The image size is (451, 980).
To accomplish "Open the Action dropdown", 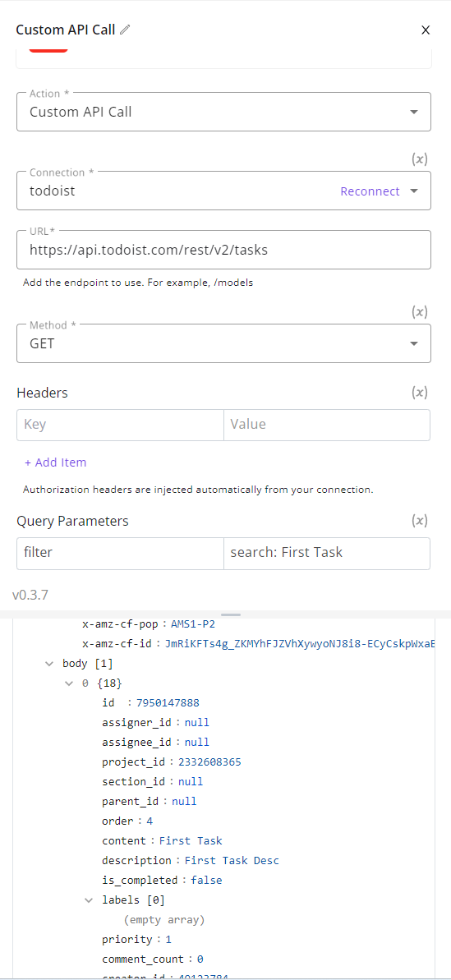I will click(223, 112).
